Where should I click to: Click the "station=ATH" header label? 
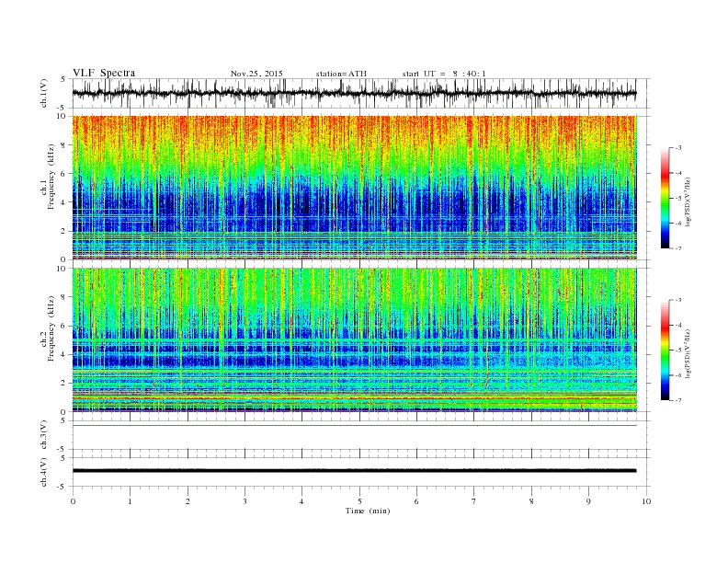(341, 74)
